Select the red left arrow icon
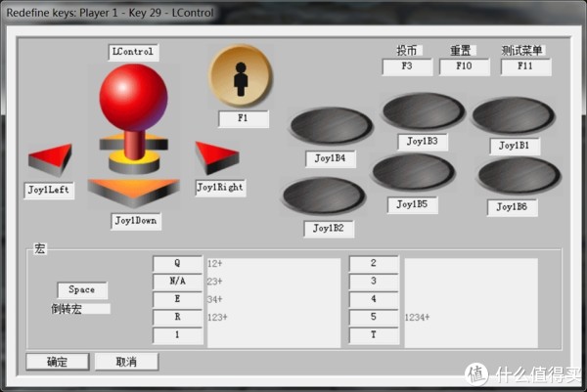The width and height of the screenshot is (587, 392). [50, 159]
